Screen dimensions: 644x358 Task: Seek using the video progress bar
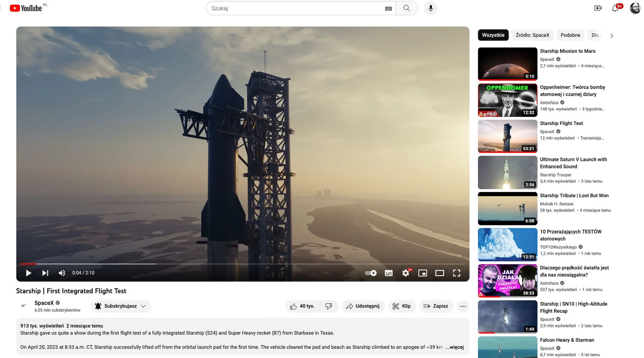coord(189,264)
